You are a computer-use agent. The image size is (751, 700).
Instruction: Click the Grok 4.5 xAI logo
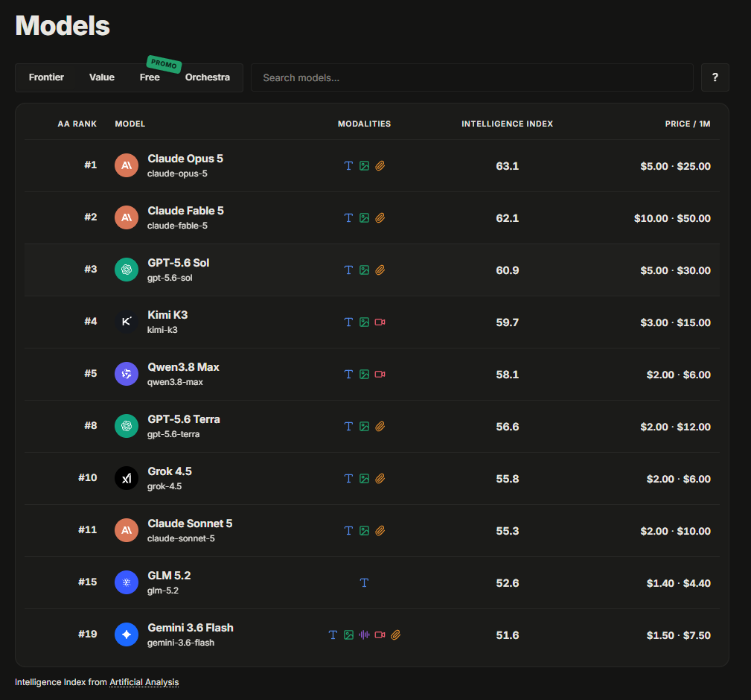pos(127,478)
